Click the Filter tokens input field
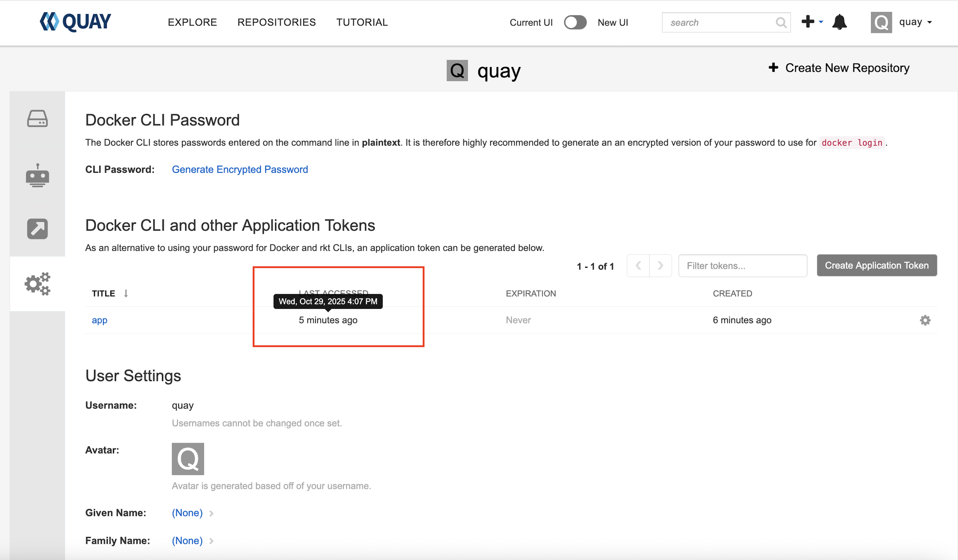This screenshot has height=560, width=958. 742,266
